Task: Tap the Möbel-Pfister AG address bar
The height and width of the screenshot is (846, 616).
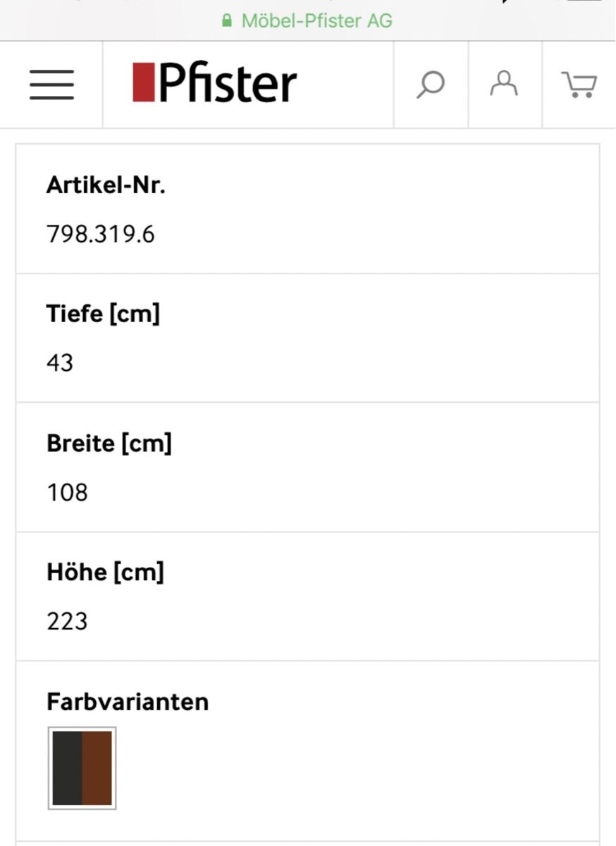Action: (x=307, y=20)
